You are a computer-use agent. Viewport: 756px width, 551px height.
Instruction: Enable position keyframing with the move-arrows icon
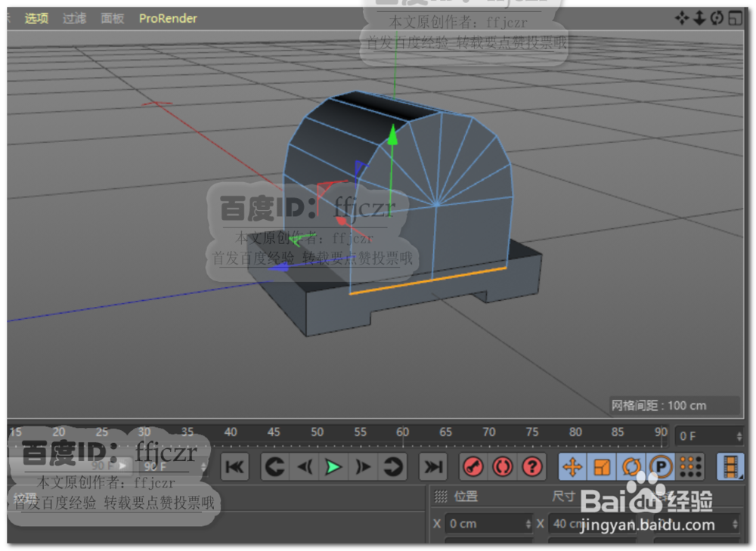pos(572,467)
